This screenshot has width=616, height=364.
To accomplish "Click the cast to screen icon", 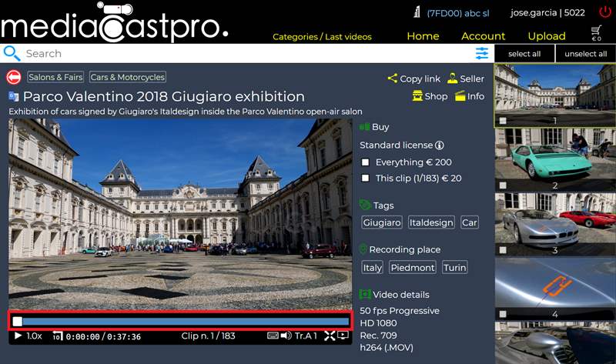I will tap(343, 336).
